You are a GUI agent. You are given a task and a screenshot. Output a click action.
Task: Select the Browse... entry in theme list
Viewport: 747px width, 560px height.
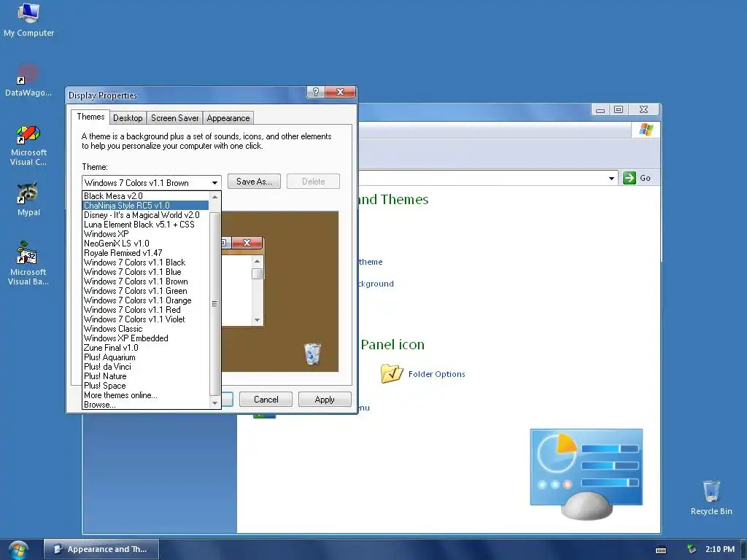click(145, 405)
